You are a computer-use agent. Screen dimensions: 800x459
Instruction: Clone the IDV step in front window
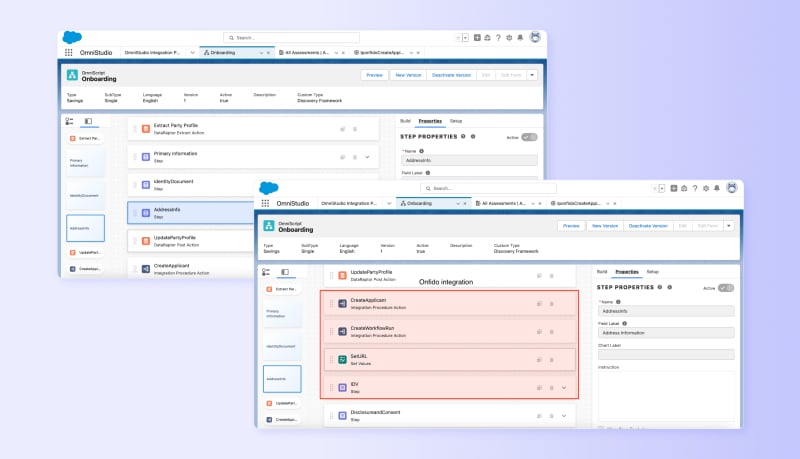point(539,388)
